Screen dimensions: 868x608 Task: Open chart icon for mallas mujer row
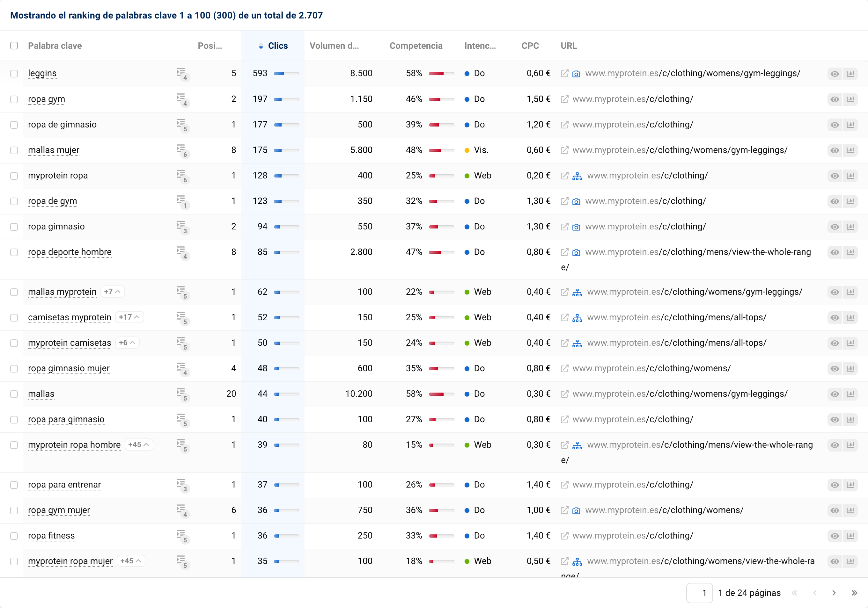coord(850,150)
